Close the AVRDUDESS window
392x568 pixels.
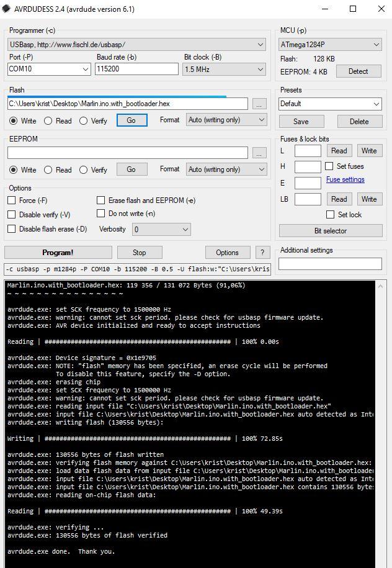point(381,9)
